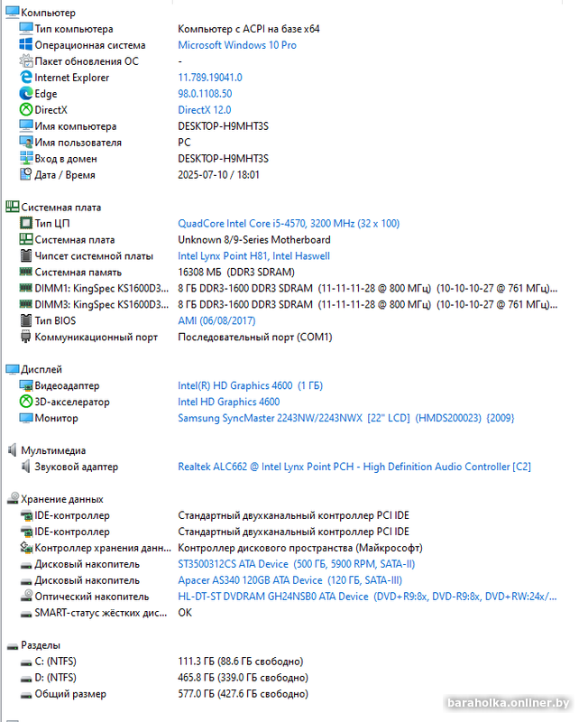This screenshot has width=588, height=722.
Task: Click the Windows logo icon beside Операционная система
Action: [x=26, y=44]
